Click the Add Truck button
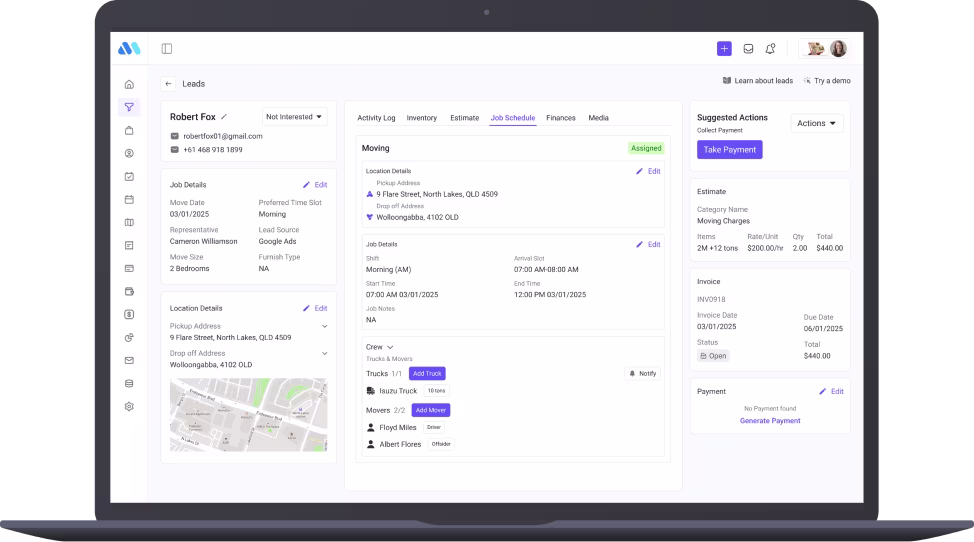The image size is (974, 542). pyautogui.click(x=426, y=373)
